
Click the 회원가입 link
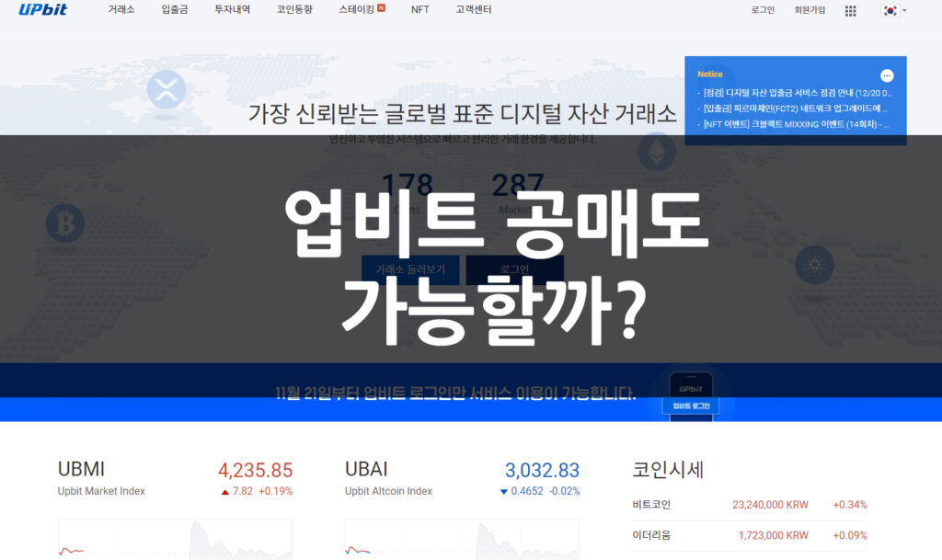point(810,10)
